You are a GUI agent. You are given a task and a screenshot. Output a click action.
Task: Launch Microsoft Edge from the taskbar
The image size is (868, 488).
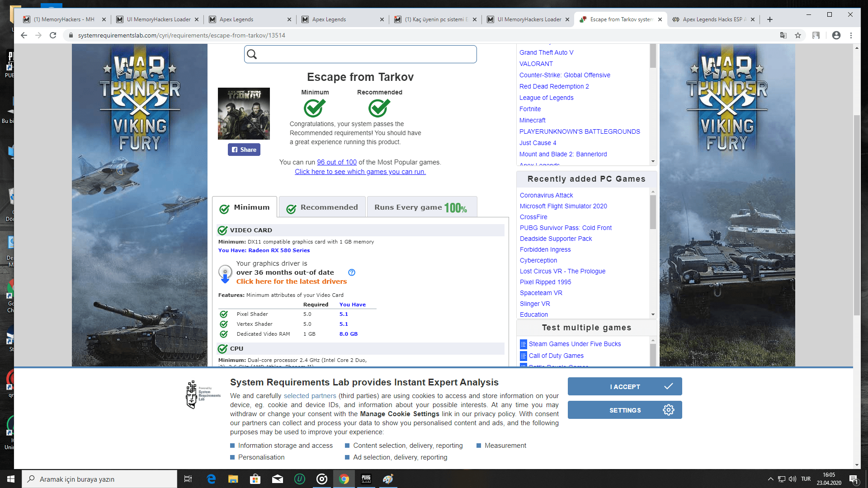[x=211, y=479]
